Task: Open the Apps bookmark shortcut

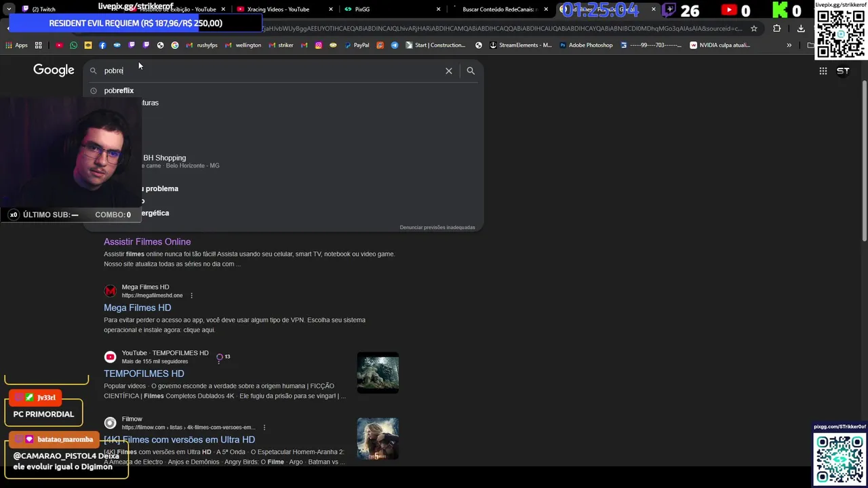Action: pos(17,45)
